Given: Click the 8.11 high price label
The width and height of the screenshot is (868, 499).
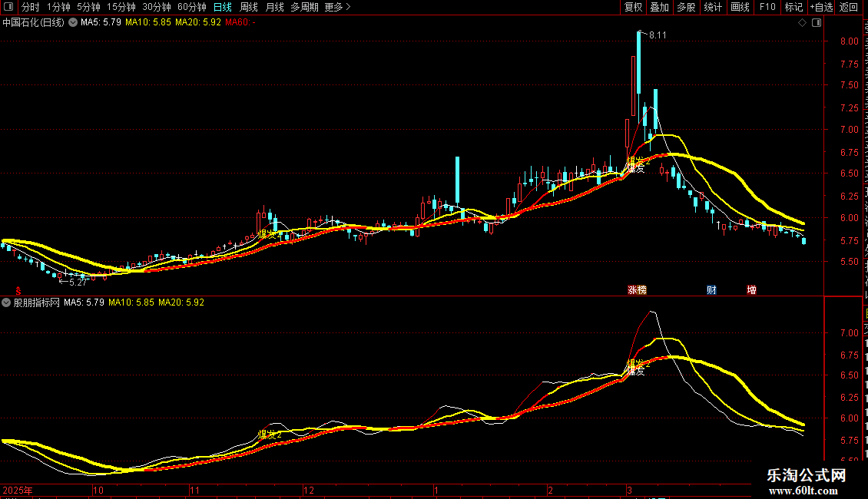Looking at the screenshot, I should 658,35.
